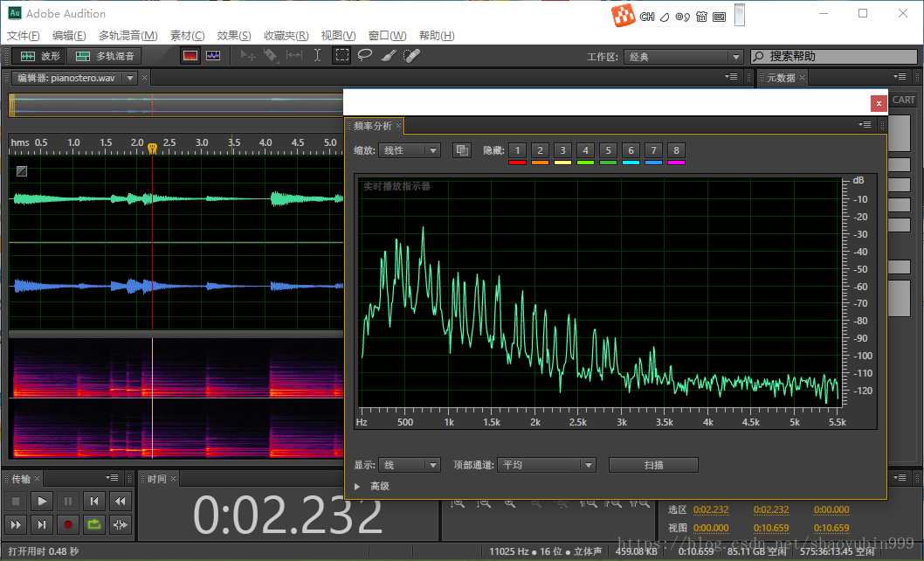Click the playhead marker on the timeline ruler
This screenshot has width=924, height=561.
click(x=152, y=148)
